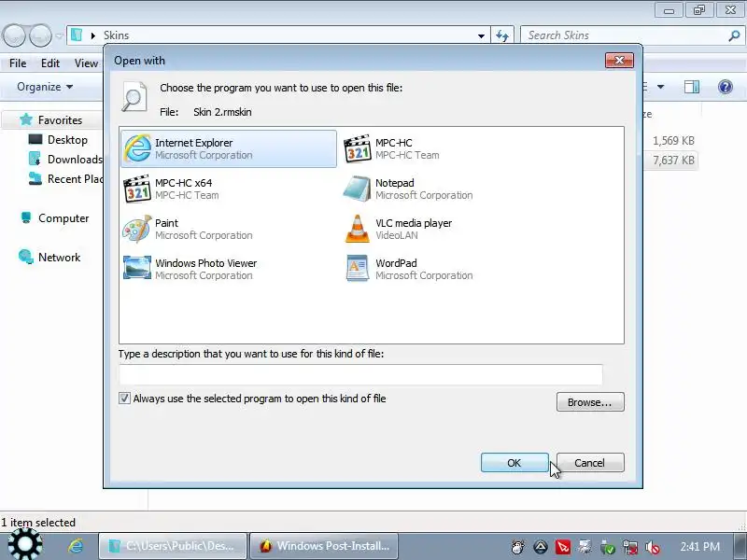Click the refresh icon beside the address bar

502,35
